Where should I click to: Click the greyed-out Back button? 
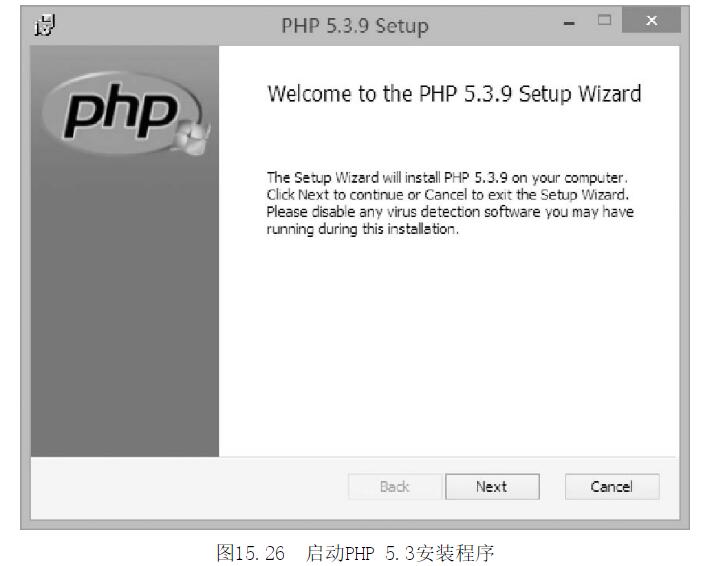click(395, 487)
